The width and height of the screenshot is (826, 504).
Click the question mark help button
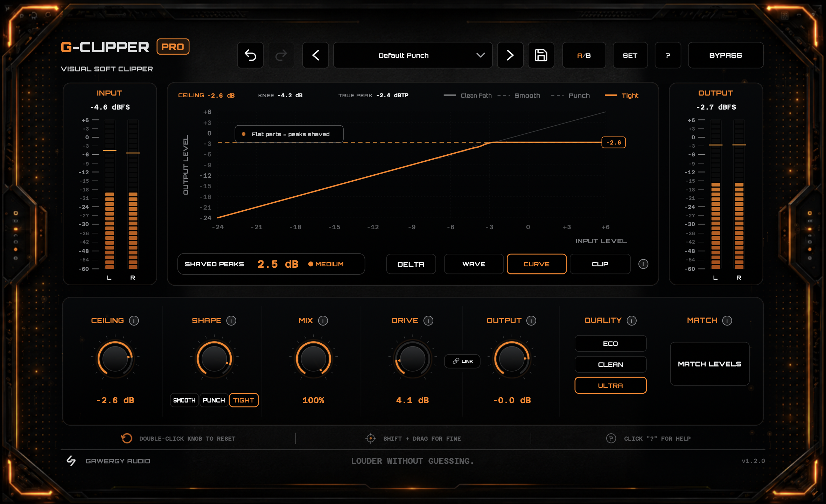click(x=668, y=55)
